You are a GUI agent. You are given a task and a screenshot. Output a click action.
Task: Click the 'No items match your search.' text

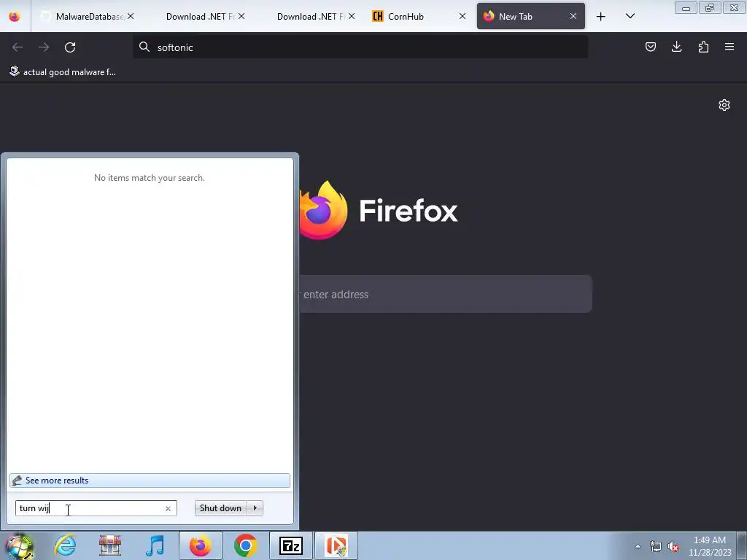(149, 178)
